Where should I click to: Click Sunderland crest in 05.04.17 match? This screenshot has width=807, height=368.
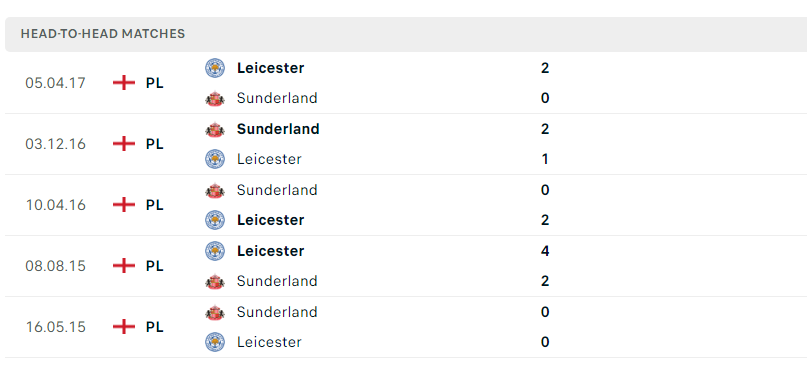[215, 98]
